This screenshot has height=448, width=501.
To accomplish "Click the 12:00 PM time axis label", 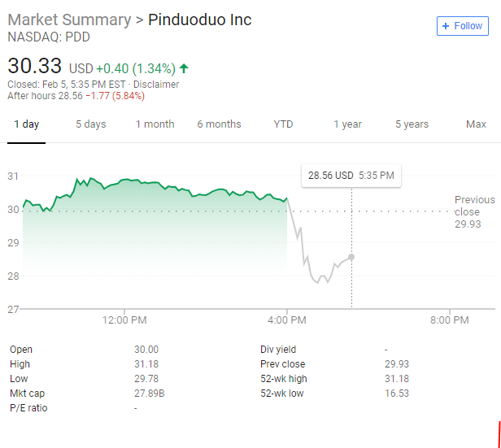I will 124,320.
